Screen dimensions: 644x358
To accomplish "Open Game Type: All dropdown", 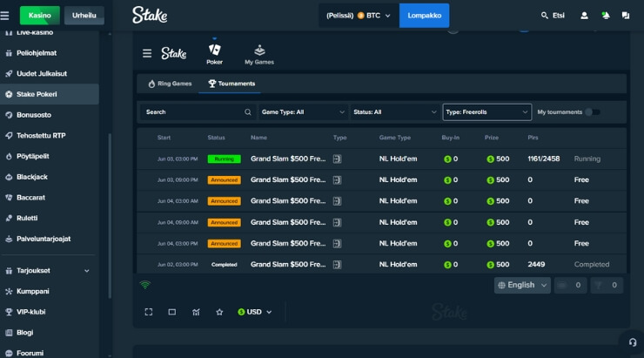I will pyautogui.click(x=303, y=111).
